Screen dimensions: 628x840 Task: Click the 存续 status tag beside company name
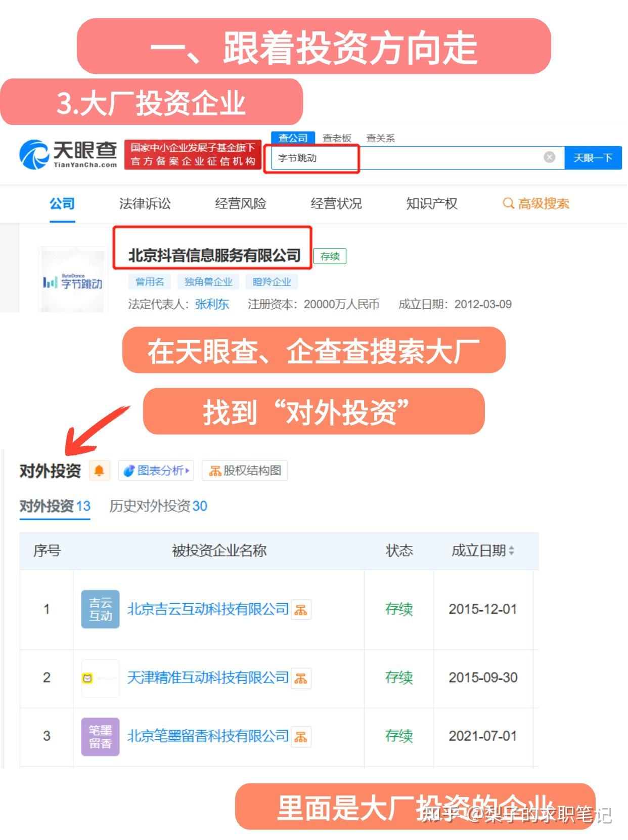click(330, 257)
